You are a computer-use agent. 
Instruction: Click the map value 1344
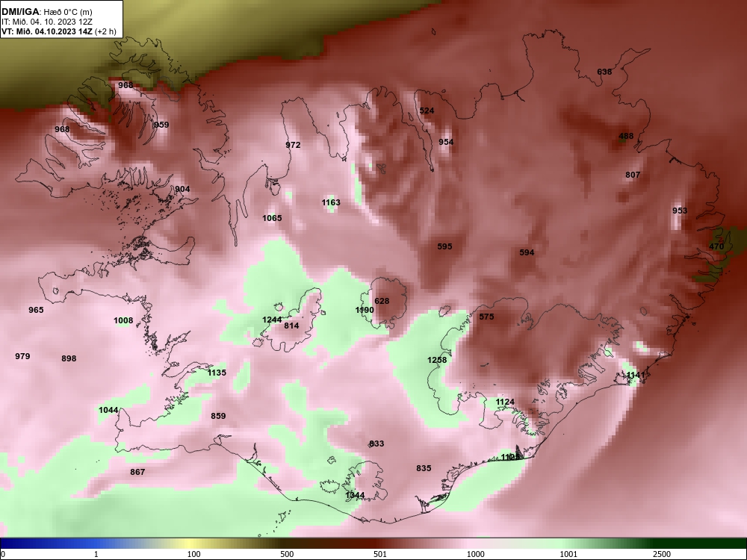[355, 495]
